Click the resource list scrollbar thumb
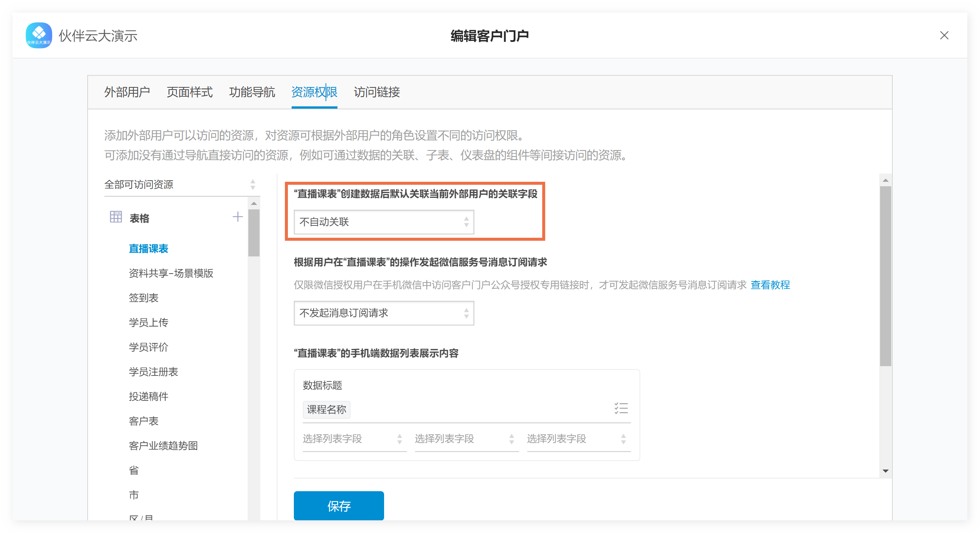980x533 pixels. (x=254, y=233)
